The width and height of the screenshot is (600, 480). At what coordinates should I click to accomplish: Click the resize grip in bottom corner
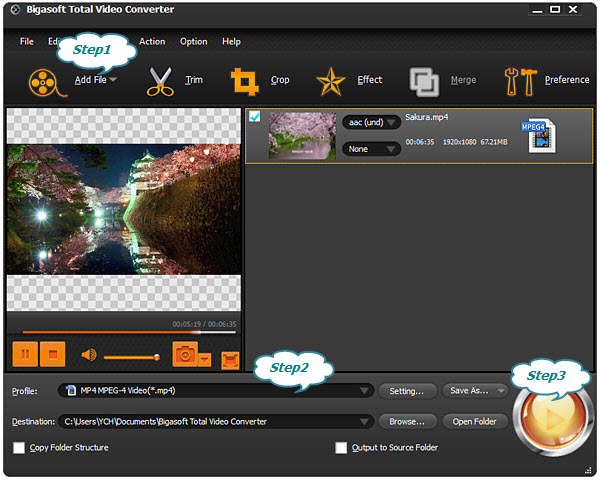pyautogui.click(x=588, y=470)
